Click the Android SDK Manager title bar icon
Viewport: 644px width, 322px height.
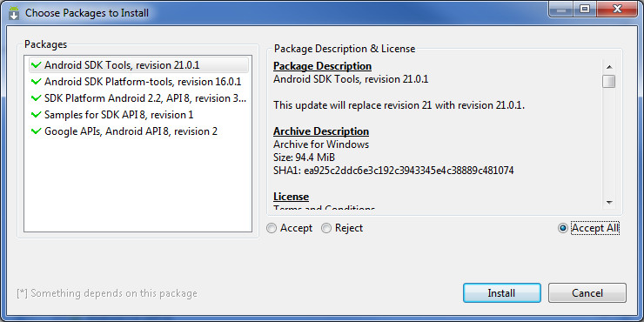pos(14,13)
